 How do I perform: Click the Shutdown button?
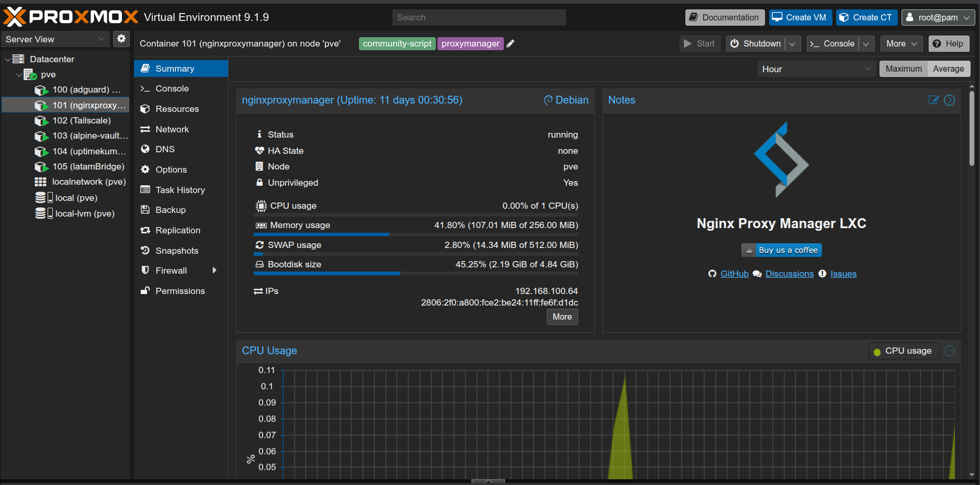pos(756,44)
